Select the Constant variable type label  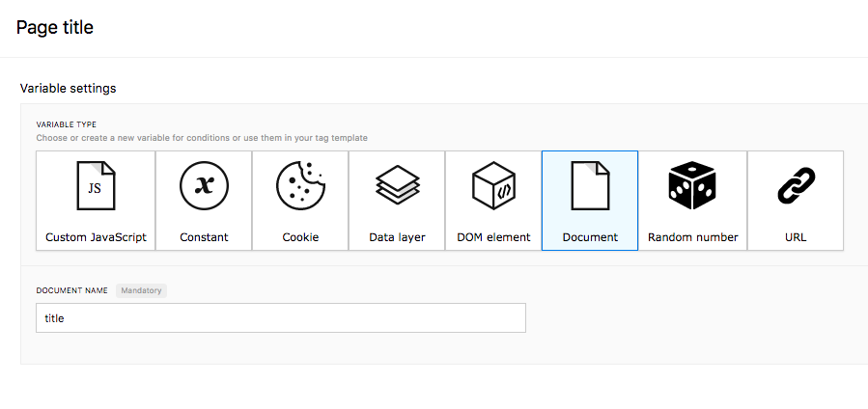pos(205,237)
